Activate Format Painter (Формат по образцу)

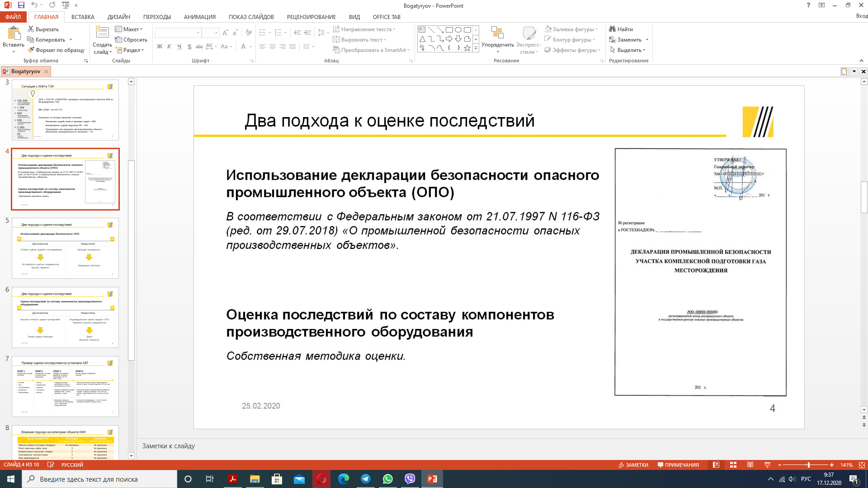pos(56,50)
